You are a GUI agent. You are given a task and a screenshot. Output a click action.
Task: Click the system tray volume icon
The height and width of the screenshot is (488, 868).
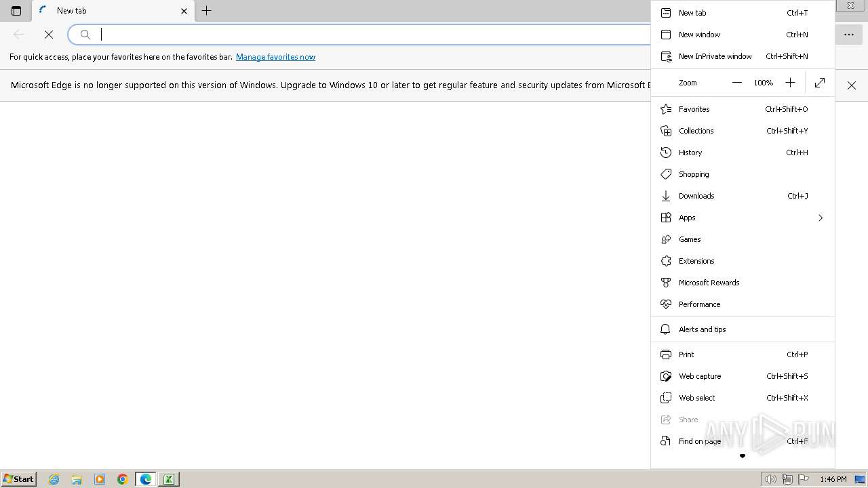pos(770,479)
